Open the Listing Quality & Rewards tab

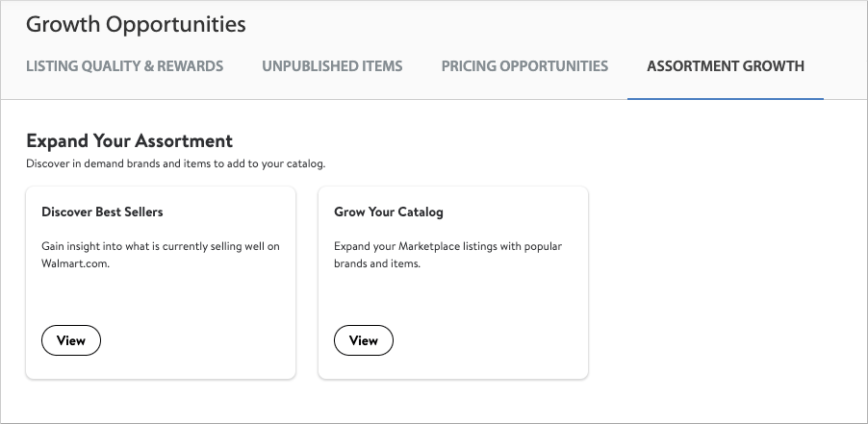click(x=124, y=66)
